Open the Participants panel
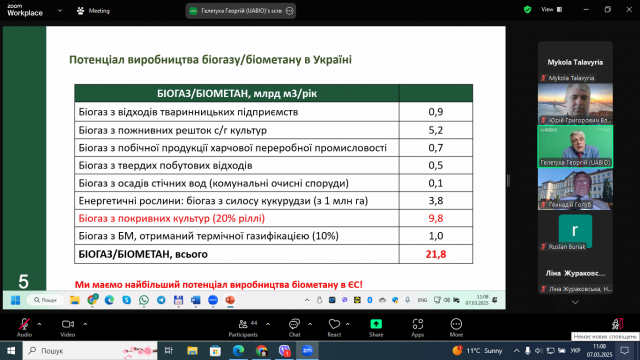Screen dimensions: 640x360 [243, 327]
